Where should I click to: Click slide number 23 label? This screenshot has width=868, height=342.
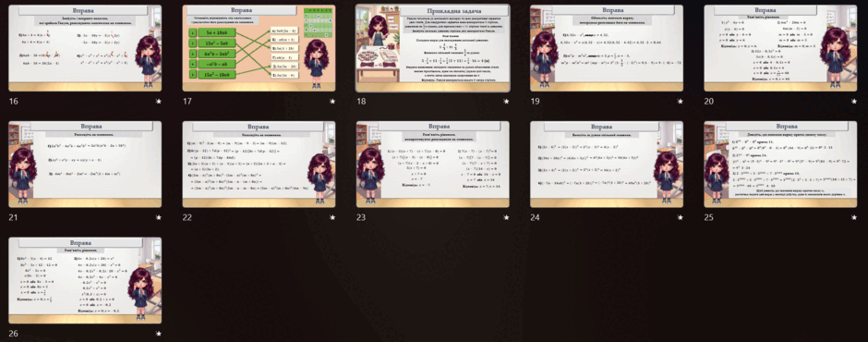click(361, 218)
